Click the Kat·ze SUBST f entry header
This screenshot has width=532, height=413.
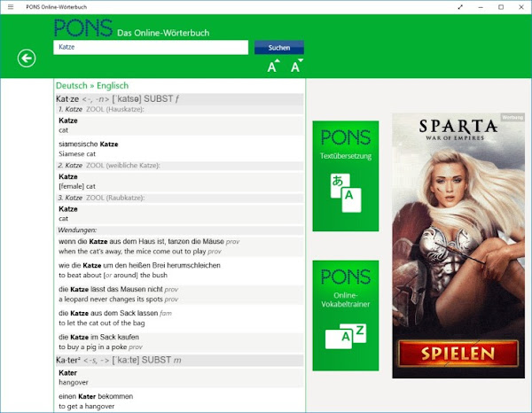179,99
